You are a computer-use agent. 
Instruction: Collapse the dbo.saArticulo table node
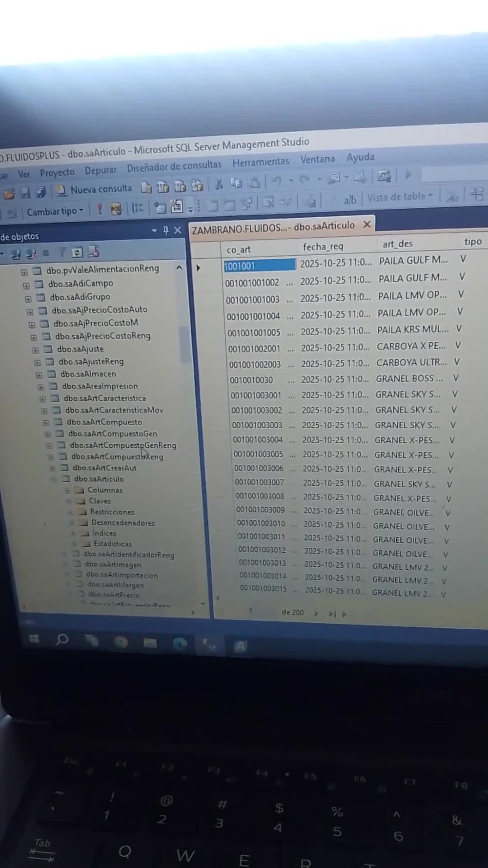54,479
